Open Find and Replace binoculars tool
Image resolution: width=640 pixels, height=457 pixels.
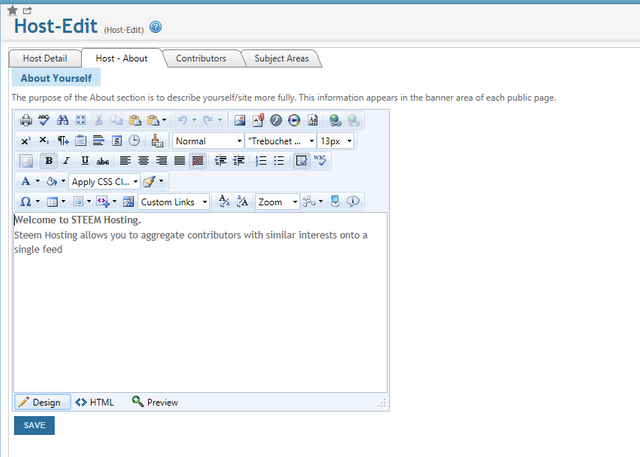pyautogui.click(x=62, y=120)
